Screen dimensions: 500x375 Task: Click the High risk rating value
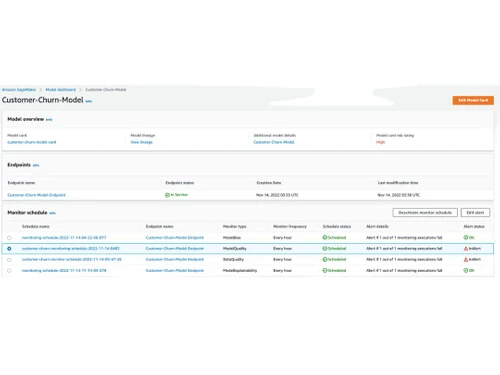pyautogui.click(x=380, y=142)
